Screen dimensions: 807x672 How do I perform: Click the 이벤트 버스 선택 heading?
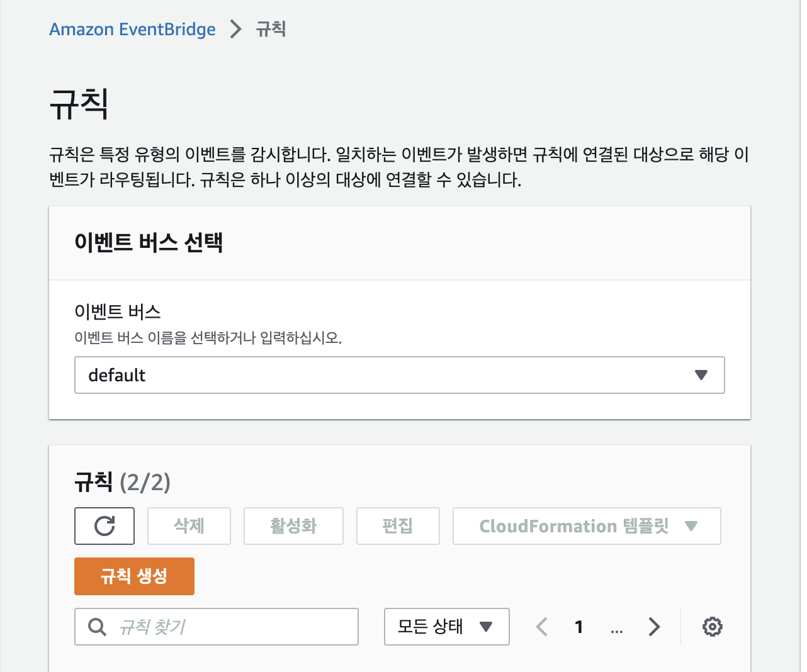tap(149, 242)
